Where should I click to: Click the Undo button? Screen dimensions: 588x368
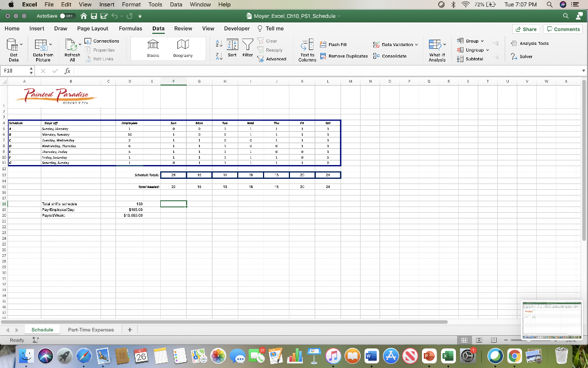pyautogui.click(x=115, y=16)
